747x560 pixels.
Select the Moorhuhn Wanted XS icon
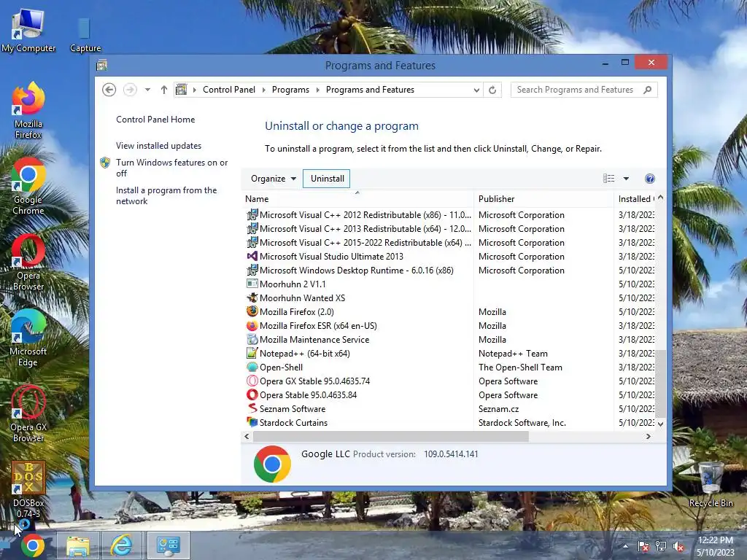[252, 297]
